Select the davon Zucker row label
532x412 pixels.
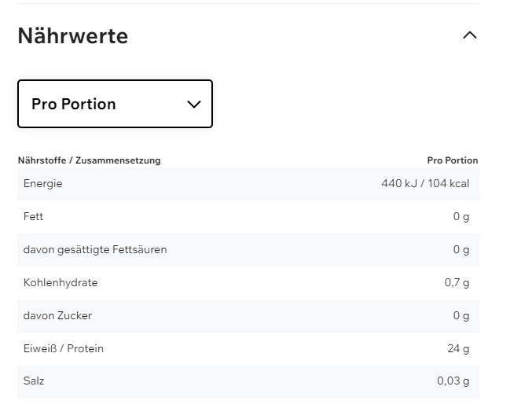(57, 316)
